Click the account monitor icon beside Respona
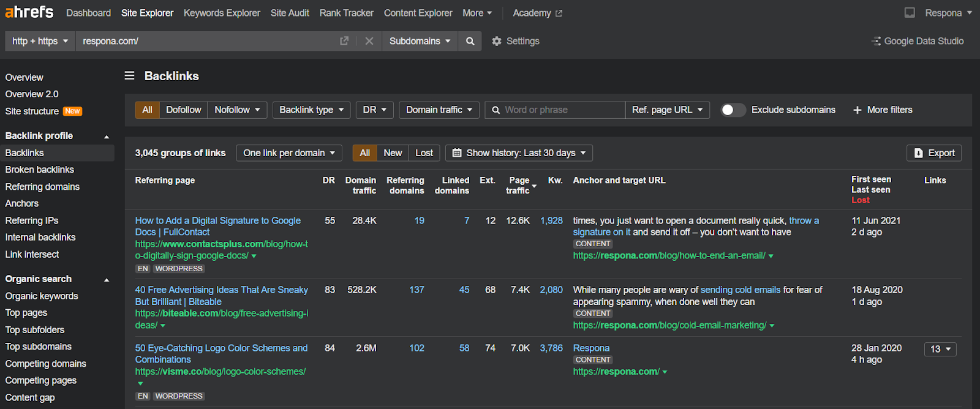 pyautogui.click(x=910, y=13)
